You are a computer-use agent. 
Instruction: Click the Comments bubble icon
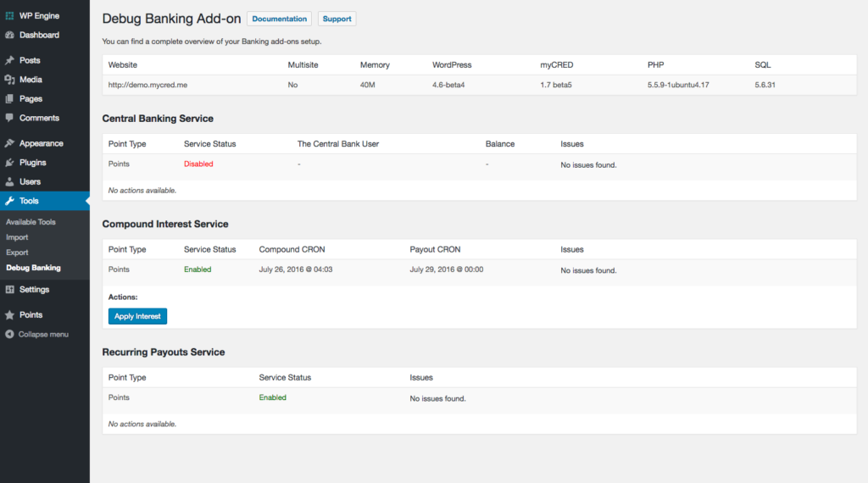(9, 118)
